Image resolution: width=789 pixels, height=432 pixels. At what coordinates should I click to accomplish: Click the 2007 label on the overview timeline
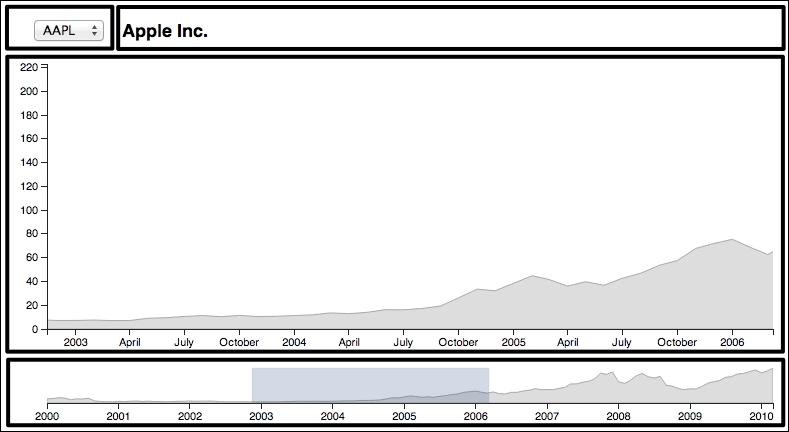click(x=547, y=415)
